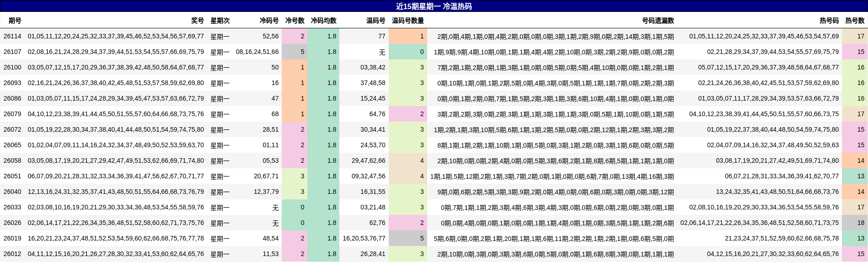Click the title 近15期星期一 冷温热码
The width and height of the screenshot is (868, 262).
434,6
